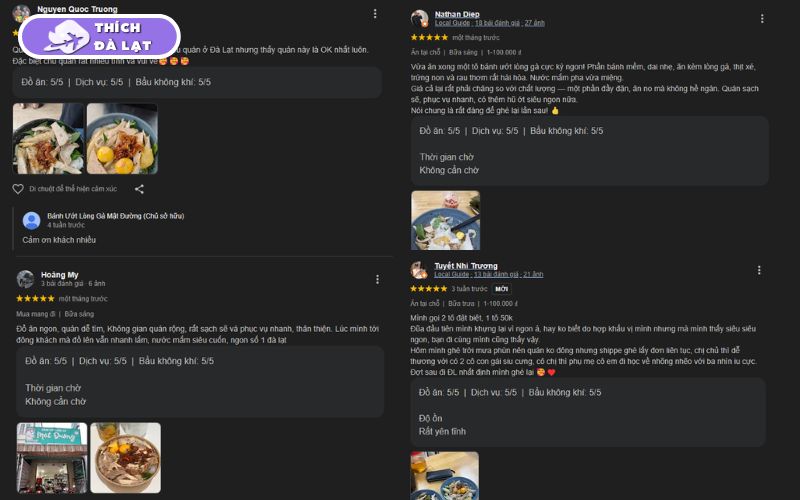Open more options for Nguyen Quoc Truong's review
Image resolution: width=800 pixels, height=500 pixels.
tap(375, 14)
